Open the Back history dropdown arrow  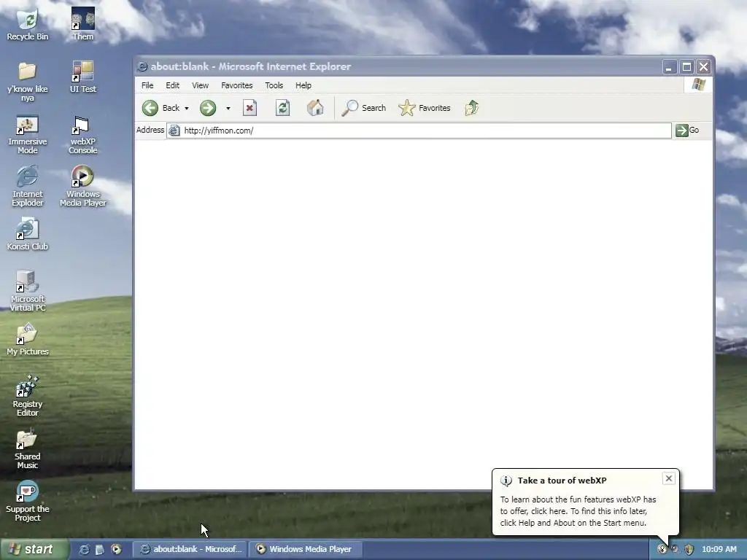click(x=187, y=109)
